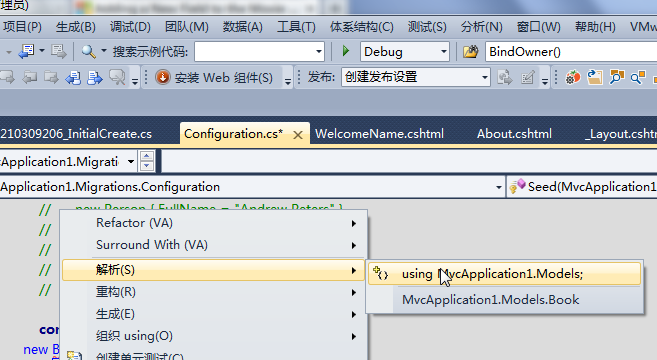The height and width of the screenshot is (360, 657).
Task: Open 生成(E) context submenu
Action: click(x=214, y=314)
